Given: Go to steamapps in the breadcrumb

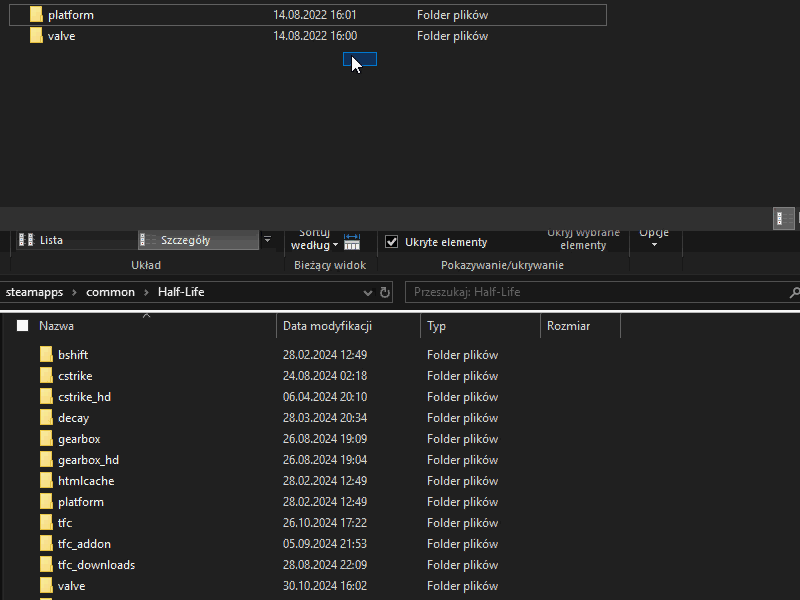Looking at the screenshot, I should (x=34, y=292).
